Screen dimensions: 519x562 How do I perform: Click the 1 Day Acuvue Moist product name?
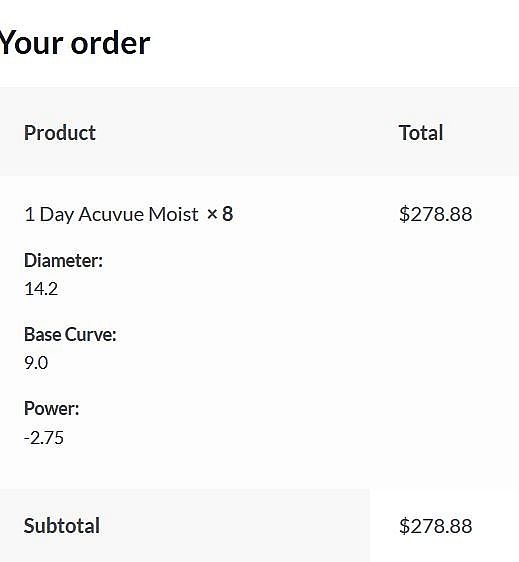click(x=111, y=214)
